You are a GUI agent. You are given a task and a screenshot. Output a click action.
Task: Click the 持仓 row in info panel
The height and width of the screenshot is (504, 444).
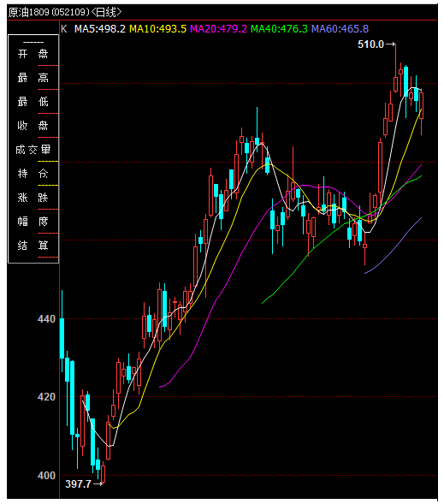(x=33, y=174)
